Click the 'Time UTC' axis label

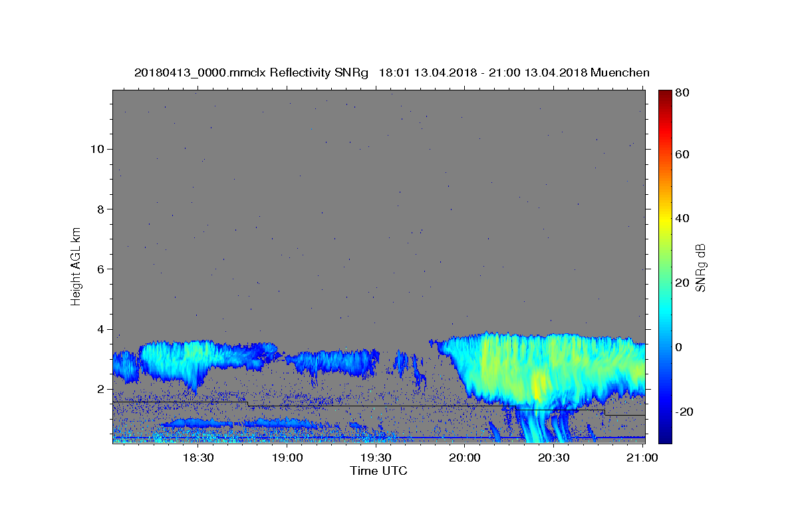point(378,471)
